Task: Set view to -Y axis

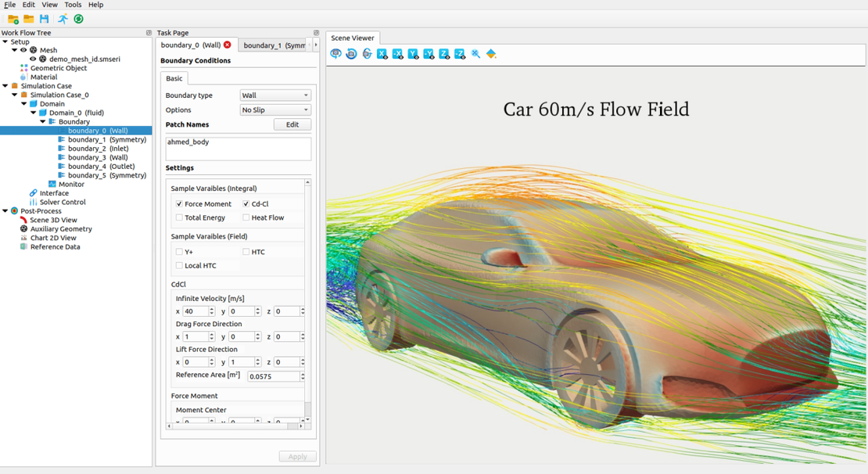Action: [429, 54]
